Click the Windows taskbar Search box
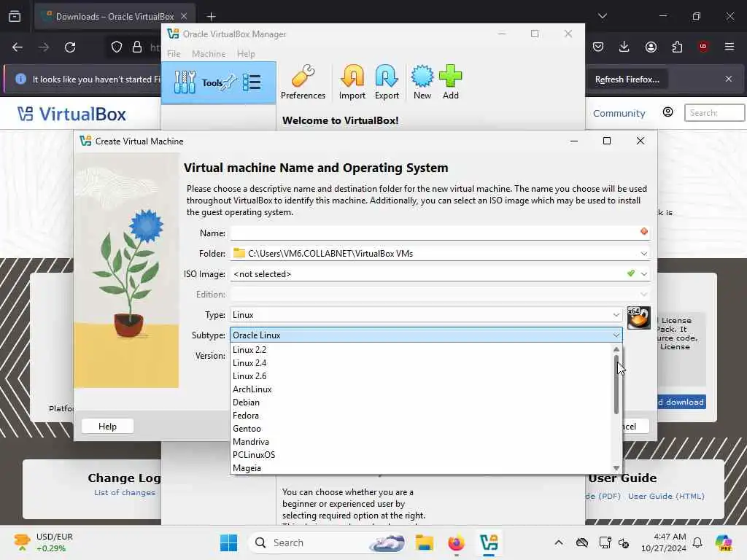This screenshot has height=560, width=747. (x=328, y=542)
